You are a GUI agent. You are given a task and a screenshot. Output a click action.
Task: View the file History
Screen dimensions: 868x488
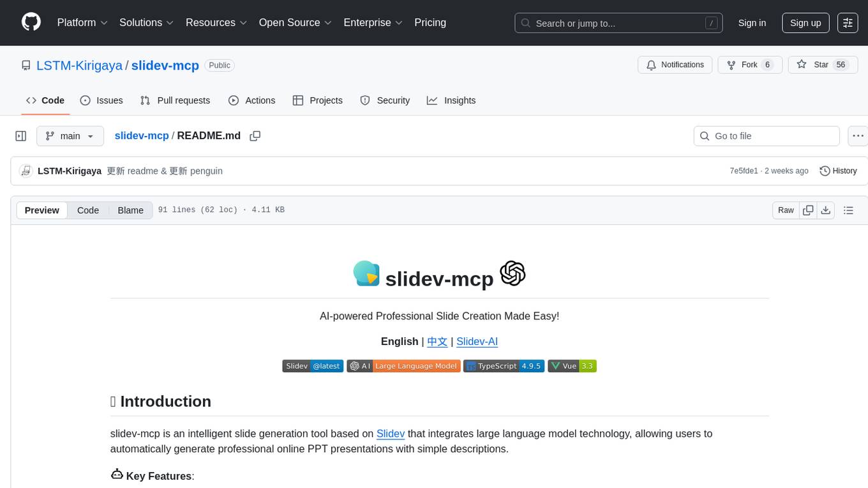838,171
